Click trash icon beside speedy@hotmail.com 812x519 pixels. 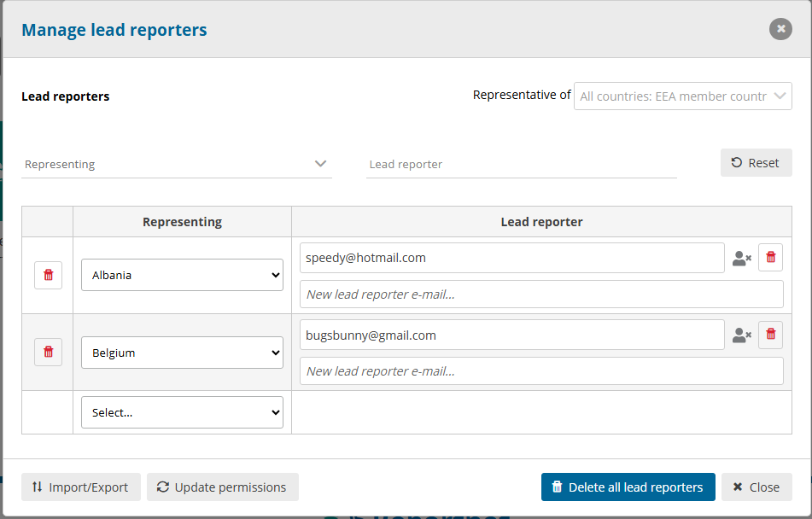770,258
